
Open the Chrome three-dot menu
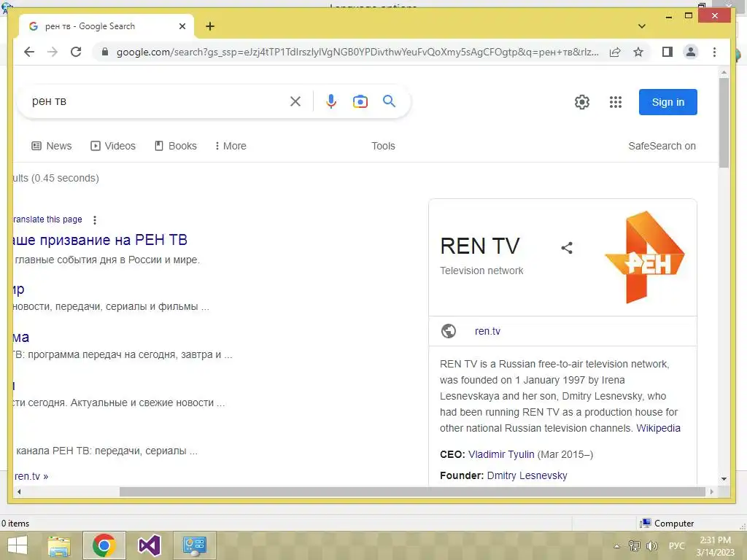714,52
